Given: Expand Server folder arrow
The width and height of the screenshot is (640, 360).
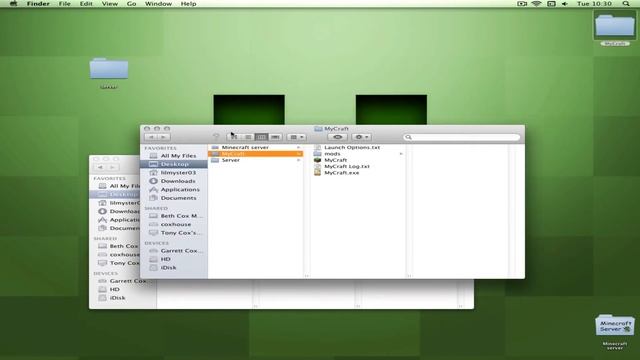Looking at the screenshot, I should point(298,160).
